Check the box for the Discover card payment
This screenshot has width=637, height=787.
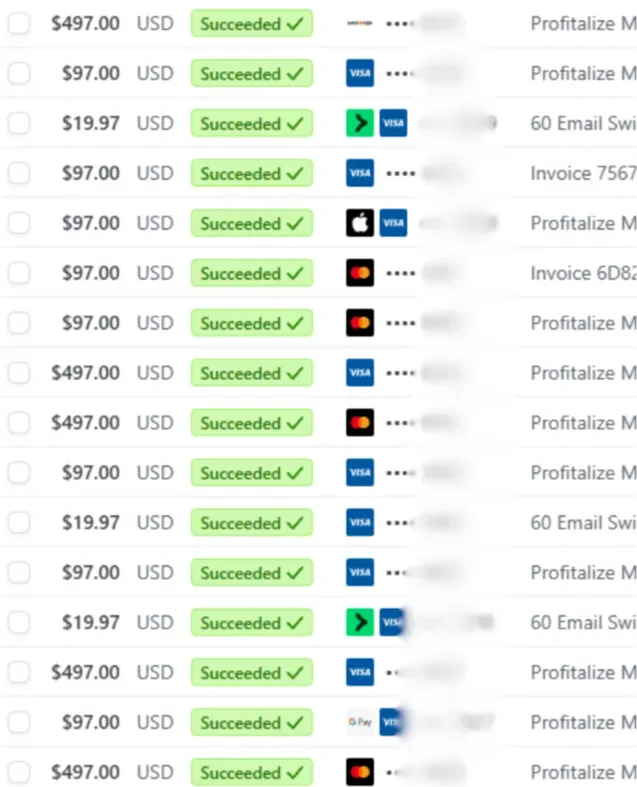tap(19, 24)
